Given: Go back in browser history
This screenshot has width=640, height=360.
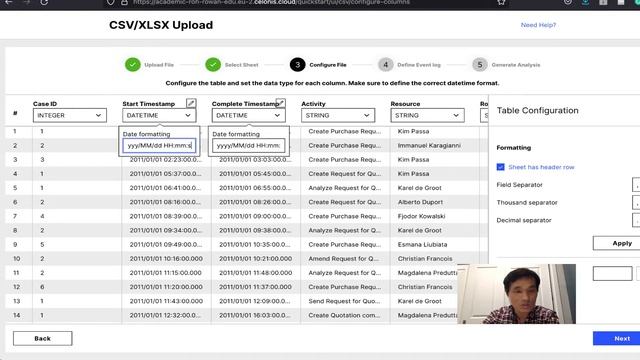Looking at the screenshot, I should click(x=9, y=2).
